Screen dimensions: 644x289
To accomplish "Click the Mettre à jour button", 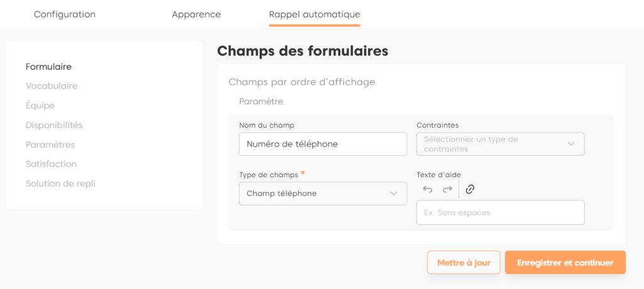I will tap(464, 263).
